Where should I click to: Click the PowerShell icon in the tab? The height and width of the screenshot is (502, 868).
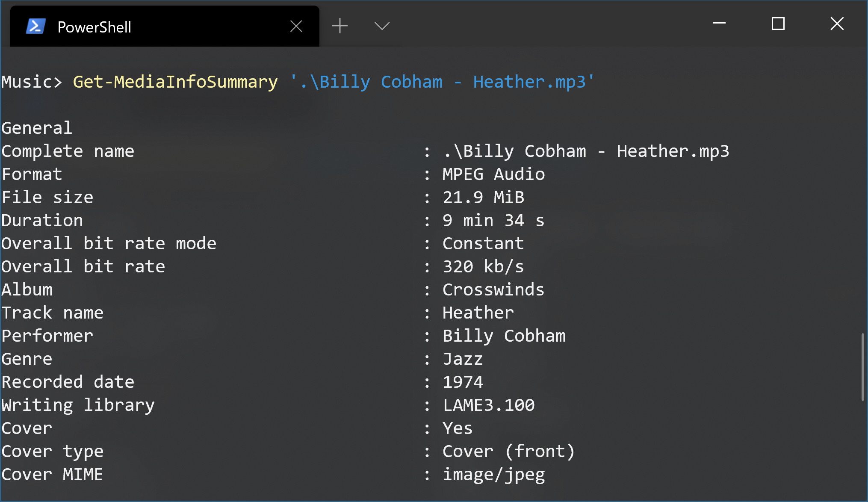[x=35, y=27]
